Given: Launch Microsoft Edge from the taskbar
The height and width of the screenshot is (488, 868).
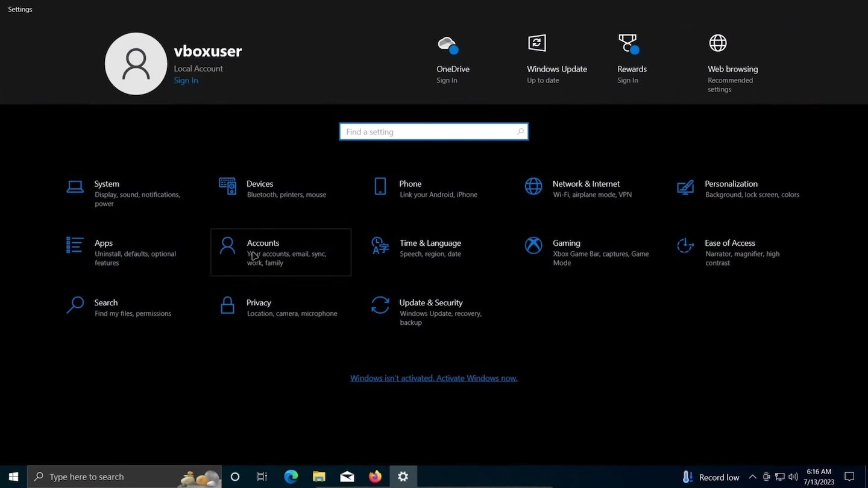Looking at the screenshot, I should 291,477.
